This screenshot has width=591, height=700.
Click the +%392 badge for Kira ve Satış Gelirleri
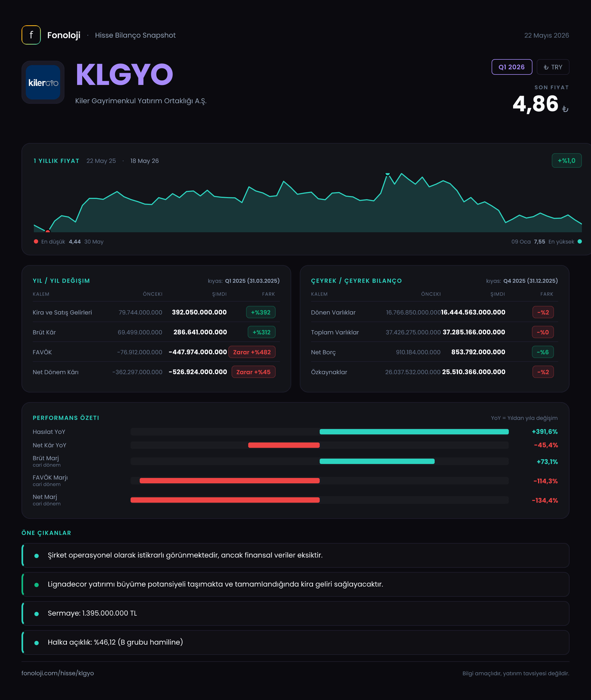pyautogui.click(x=261, y=312)
